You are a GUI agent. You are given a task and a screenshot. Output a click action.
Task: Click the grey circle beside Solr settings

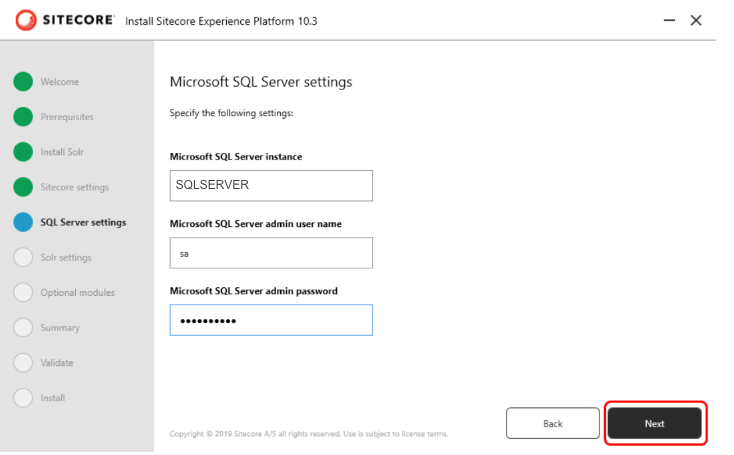click(23, 257)
